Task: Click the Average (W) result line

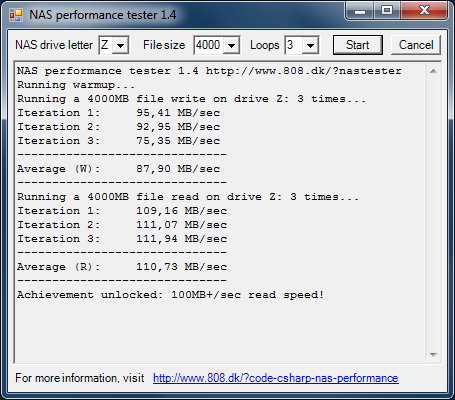Action: tap(119, 169)
